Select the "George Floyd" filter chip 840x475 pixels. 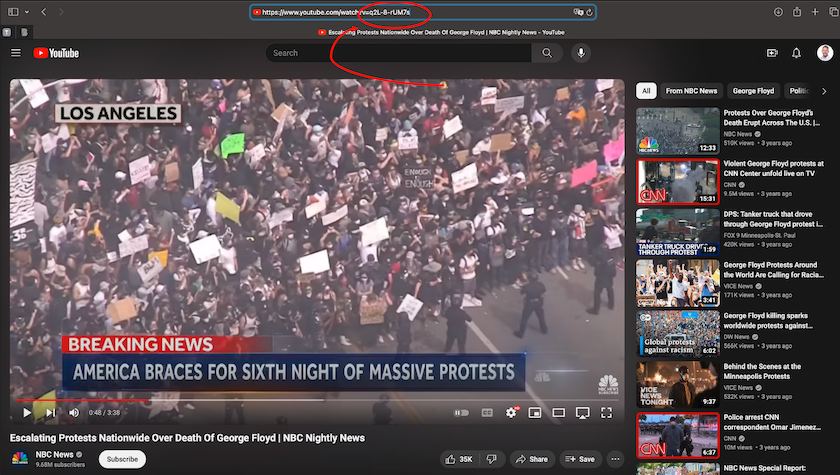click(753, 91)
